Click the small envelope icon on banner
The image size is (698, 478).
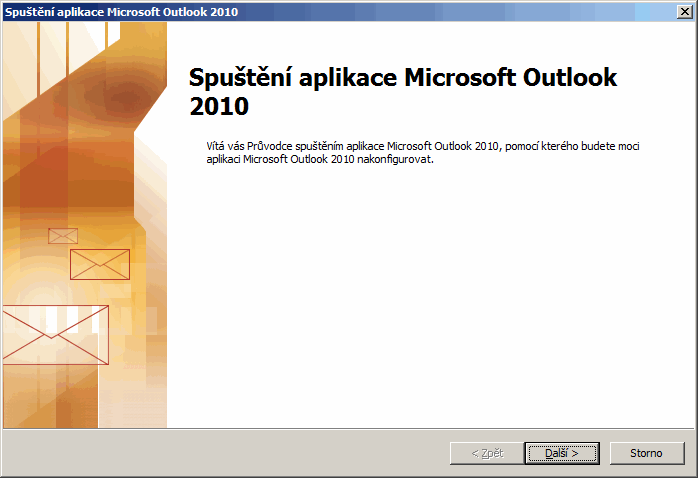63,236
